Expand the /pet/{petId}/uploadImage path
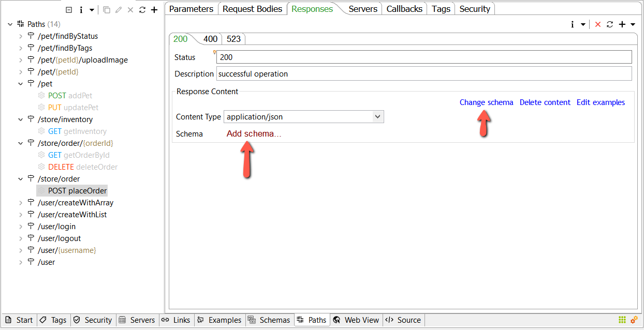Image resolution: width=644 pixels, height=330 pixels. pyautogui.click(x=21, y=60)
